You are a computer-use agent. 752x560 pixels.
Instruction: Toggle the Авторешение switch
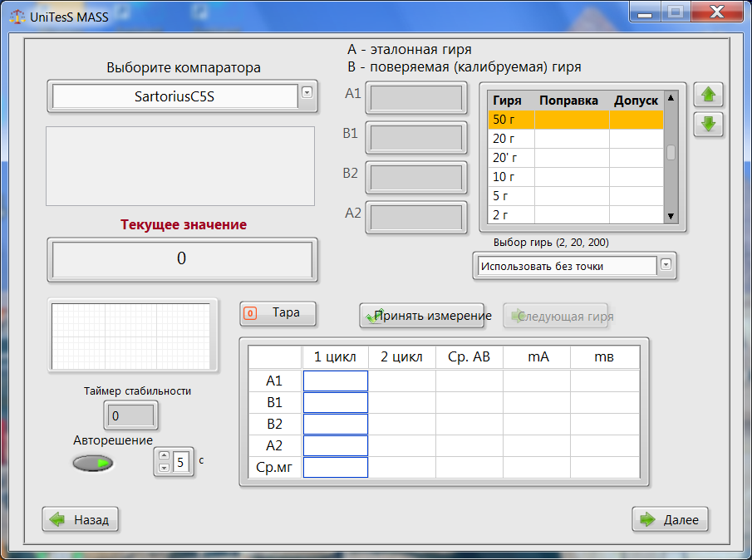(x=92, y=464)
